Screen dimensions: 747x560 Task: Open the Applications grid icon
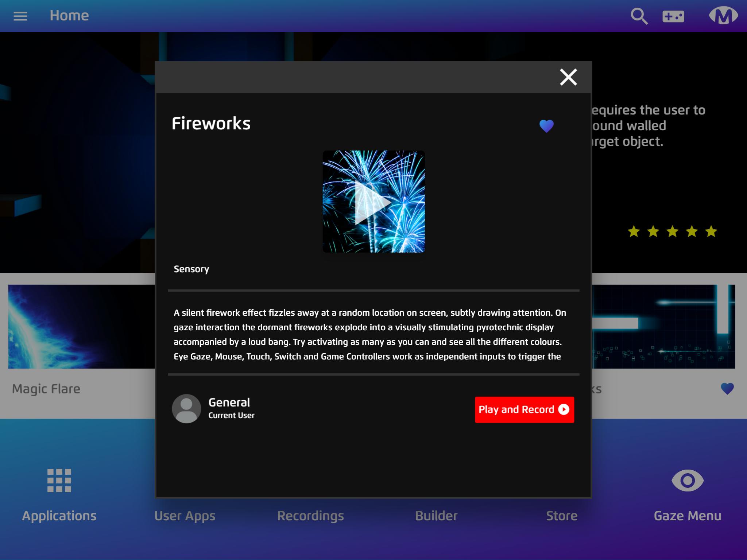coord(59,481)
